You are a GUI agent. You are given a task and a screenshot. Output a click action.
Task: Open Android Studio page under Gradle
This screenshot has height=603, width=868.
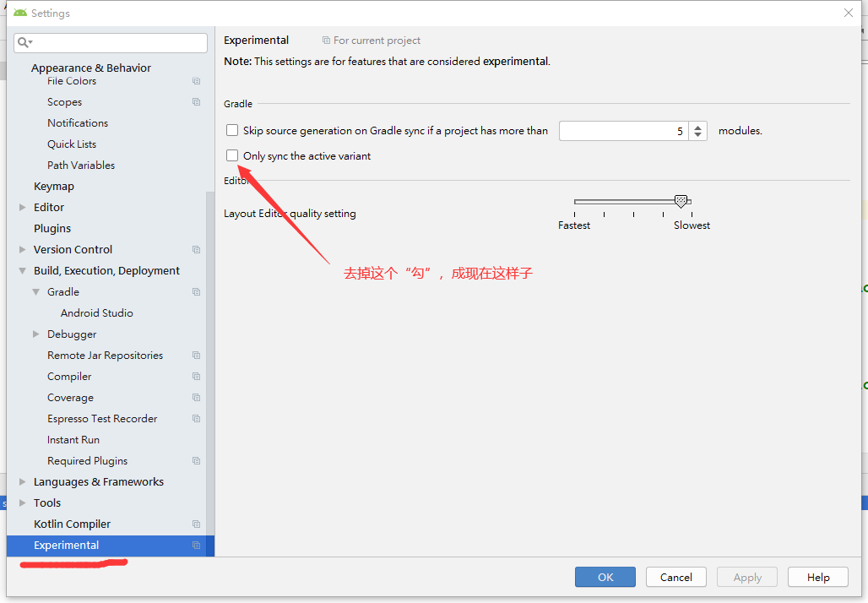coord(97,312)
